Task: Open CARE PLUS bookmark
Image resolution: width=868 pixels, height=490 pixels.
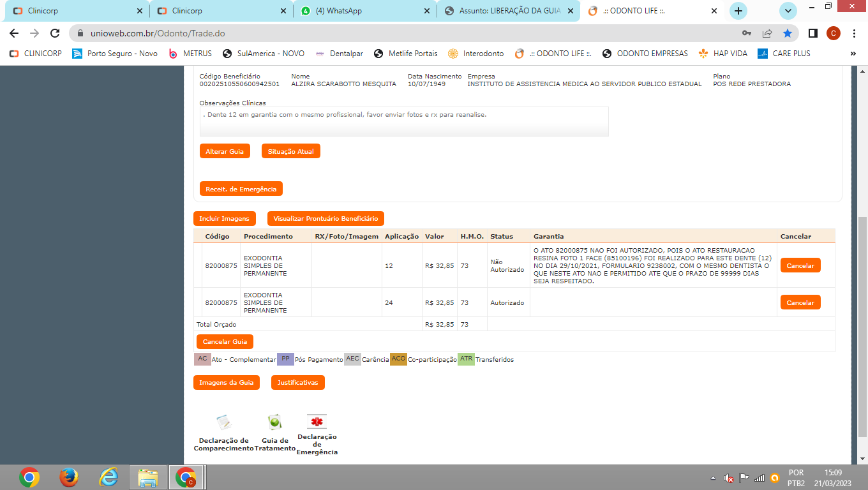Action: 784,54
